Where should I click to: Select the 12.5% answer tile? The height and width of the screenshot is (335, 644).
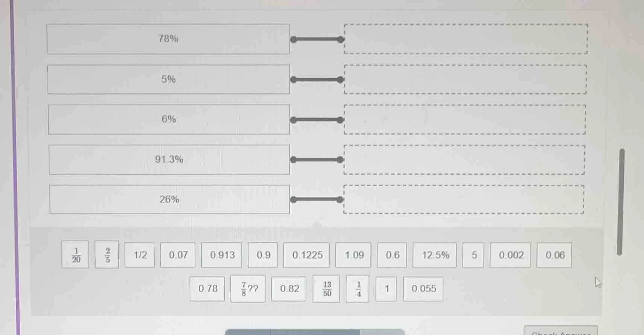click(x=434, y=255)
